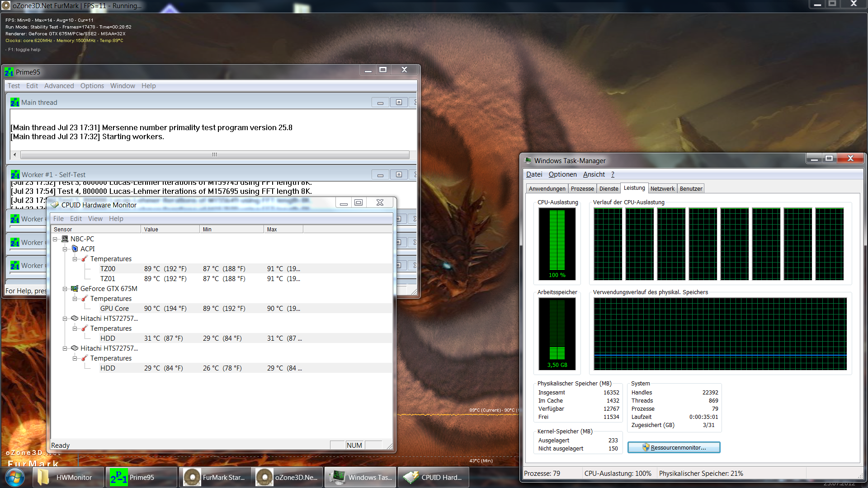The width and height of the screenshot is (868, 488).
Task: Click Ressourcenmonitor button
Action: (x=674, y=448)
